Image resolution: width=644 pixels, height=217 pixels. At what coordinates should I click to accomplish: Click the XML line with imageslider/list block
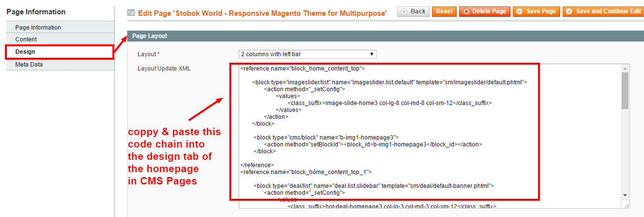[390, 82]
